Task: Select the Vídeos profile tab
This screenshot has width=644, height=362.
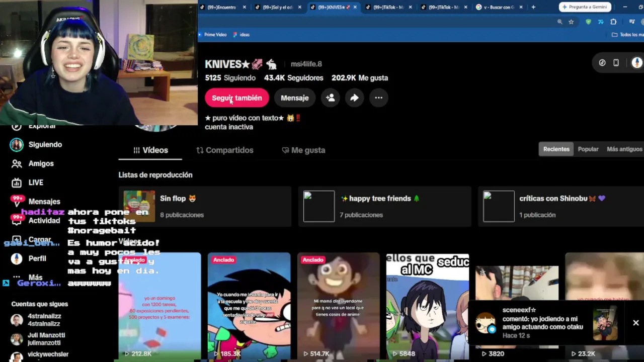Action: (x=150, y=150)
